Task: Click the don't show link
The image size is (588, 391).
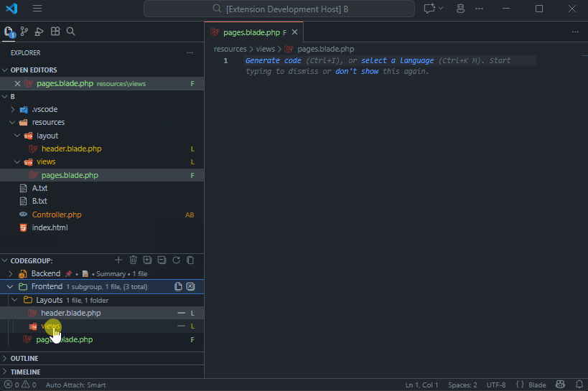Action: click(x=357, y=71)
